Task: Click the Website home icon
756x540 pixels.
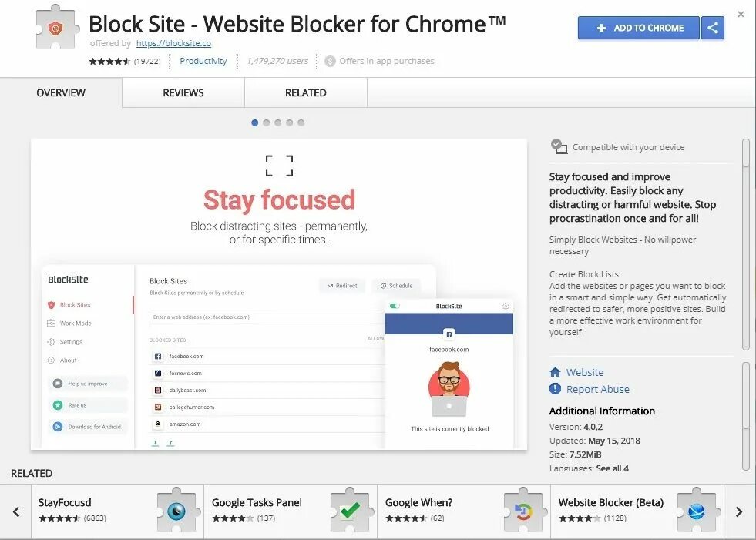Action: [x=555, y=372]
